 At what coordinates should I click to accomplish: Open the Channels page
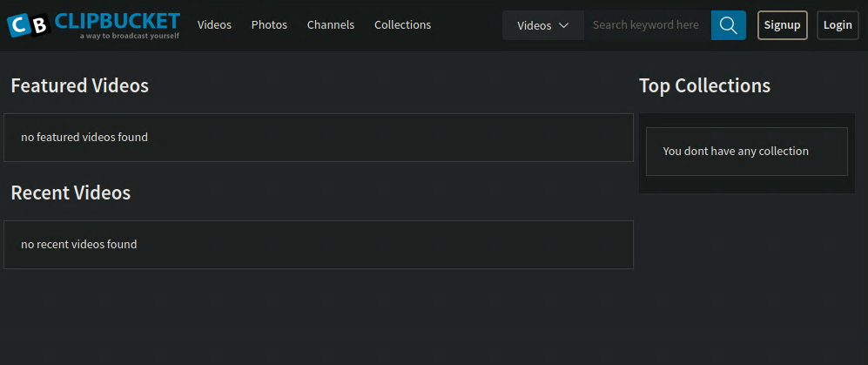click(331, 25)
